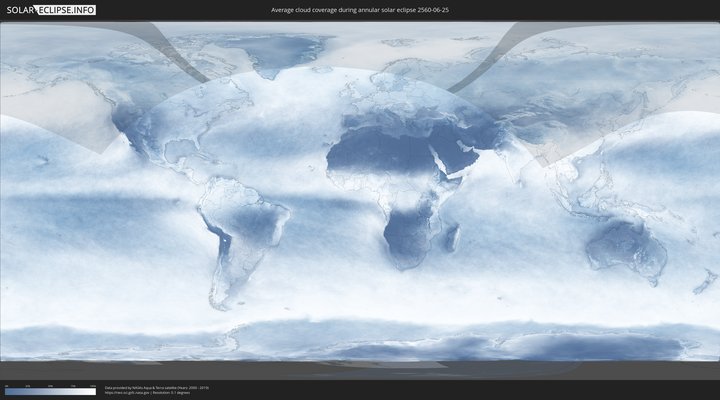Click Madagascar island on the map

click(x=453, y=238)
